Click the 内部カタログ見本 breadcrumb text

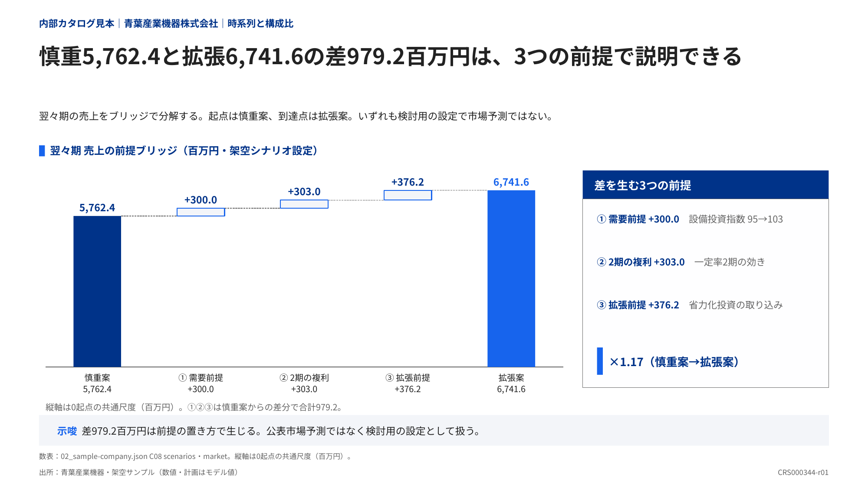[x=77, y=23]
